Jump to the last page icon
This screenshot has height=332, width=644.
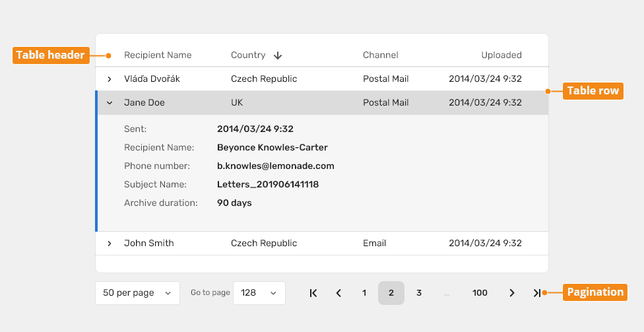pos(537,293)
